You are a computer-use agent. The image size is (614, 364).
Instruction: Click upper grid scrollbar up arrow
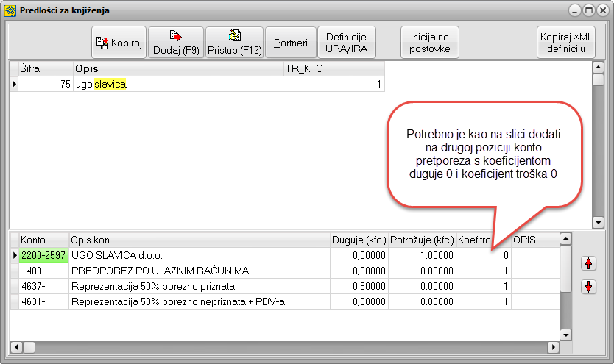tap(598, 67)
